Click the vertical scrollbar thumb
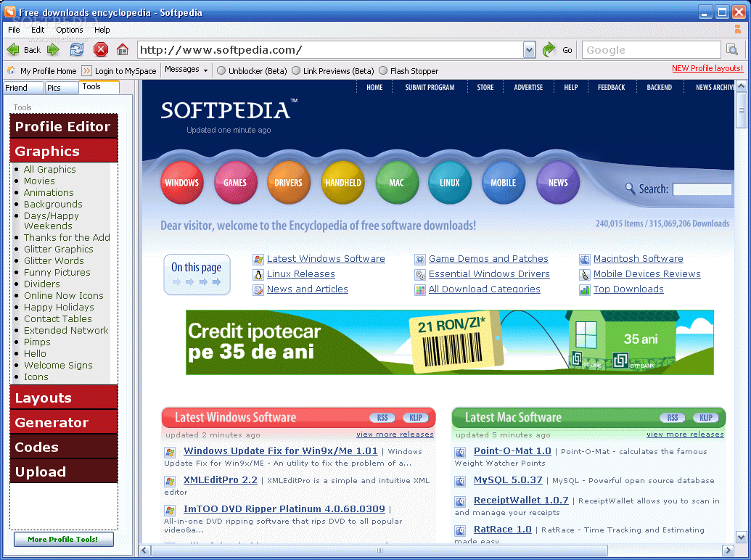 click(742, 110)
